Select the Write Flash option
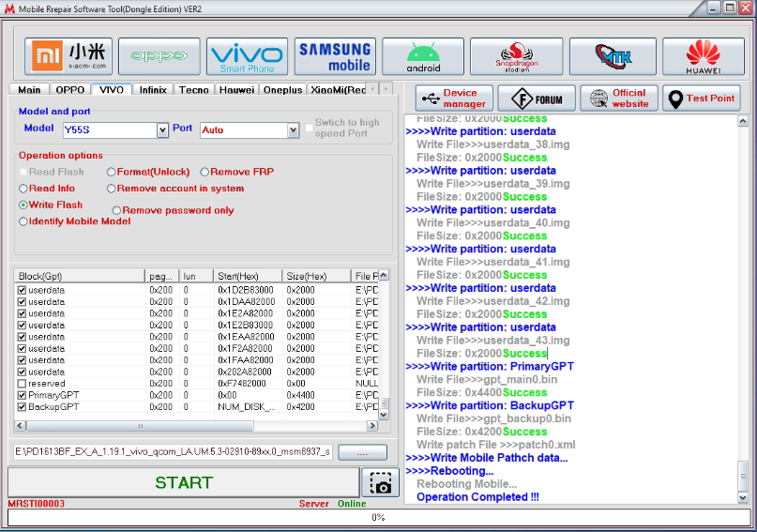The width and height of the screenshot is (757, 532). pyautogui.click(x=51, y=205)
